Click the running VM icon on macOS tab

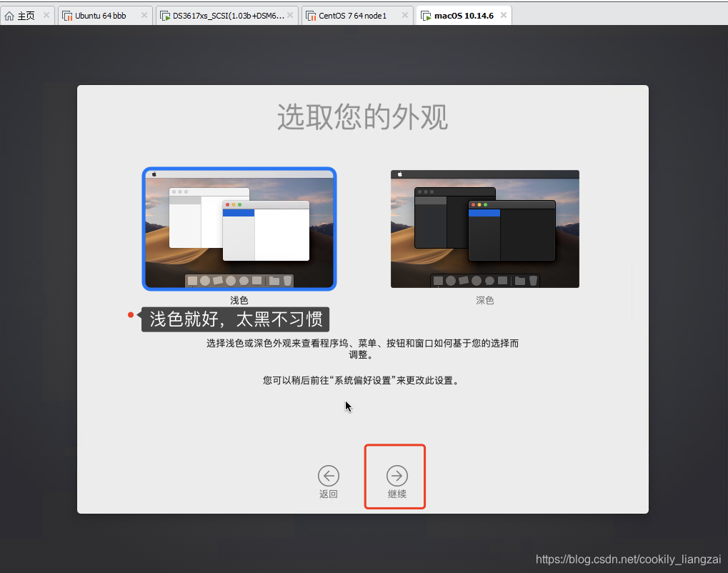point(426,16)
